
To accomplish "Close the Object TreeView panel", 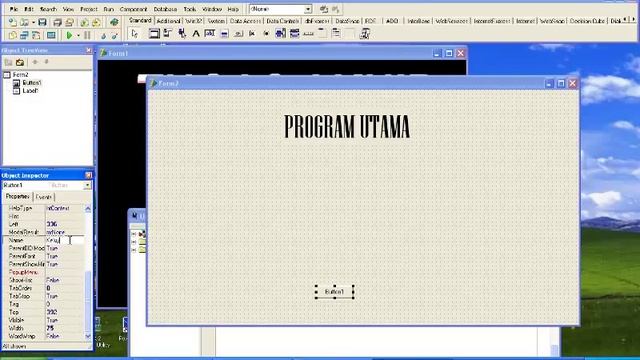I will [89, 50].
